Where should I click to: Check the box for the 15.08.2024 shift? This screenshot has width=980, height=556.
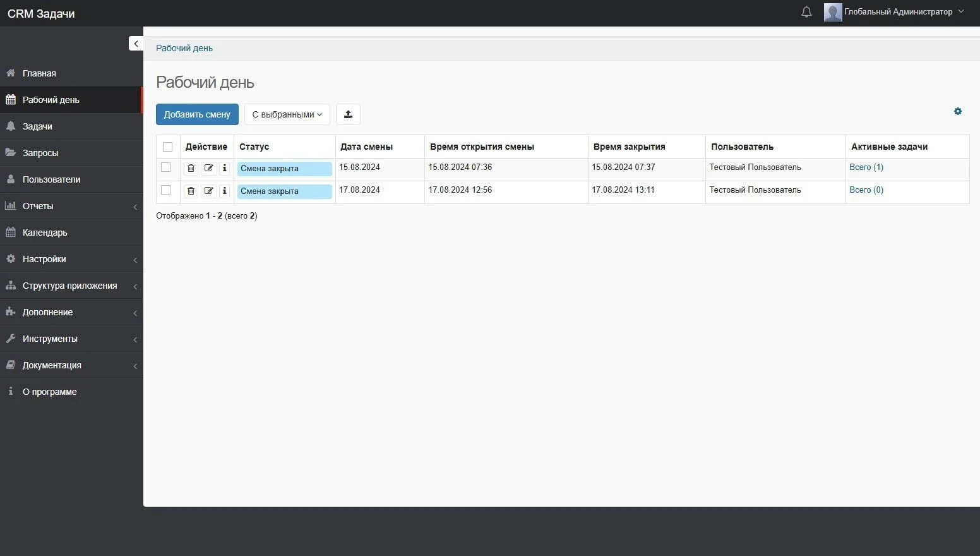tap(166, 167)
